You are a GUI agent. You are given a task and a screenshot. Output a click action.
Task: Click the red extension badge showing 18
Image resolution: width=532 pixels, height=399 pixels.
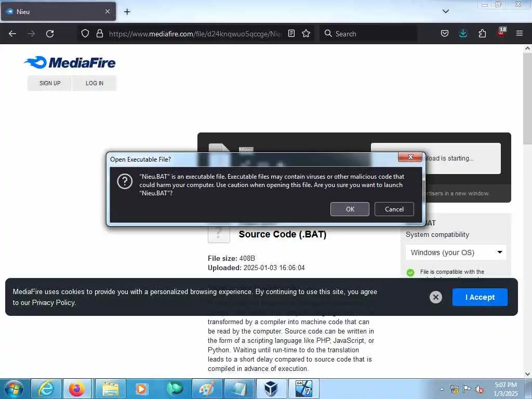pos(501,32)
